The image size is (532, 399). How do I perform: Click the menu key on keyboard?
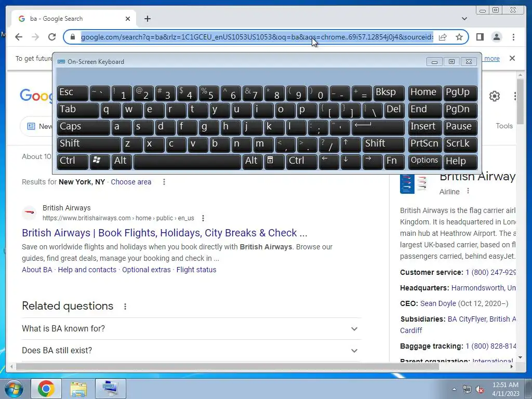(274, 162)
